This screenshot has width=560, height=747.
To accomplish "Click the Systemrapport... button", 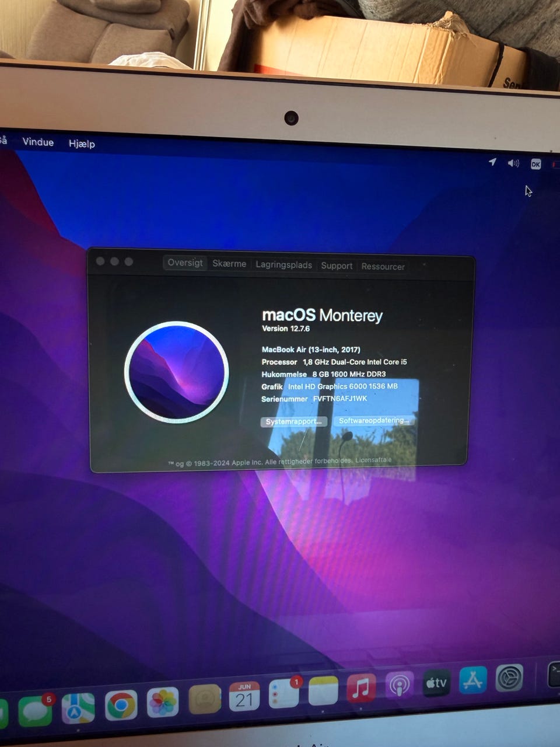I will [x=293, y=421].
